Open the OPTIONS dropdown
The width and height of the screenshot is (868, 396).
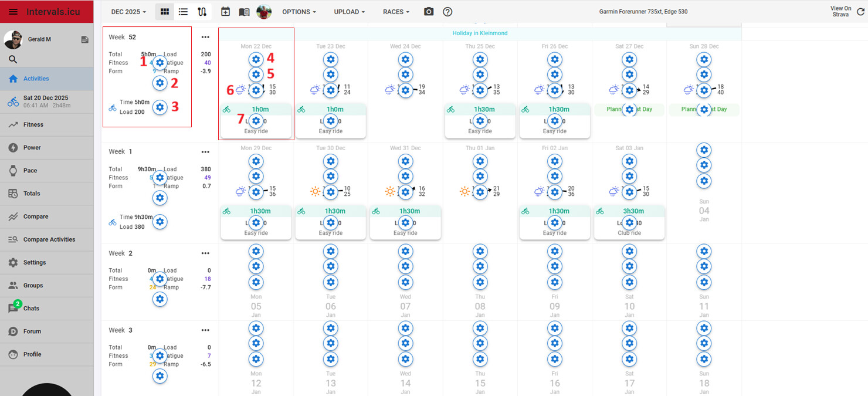(299, 12)
